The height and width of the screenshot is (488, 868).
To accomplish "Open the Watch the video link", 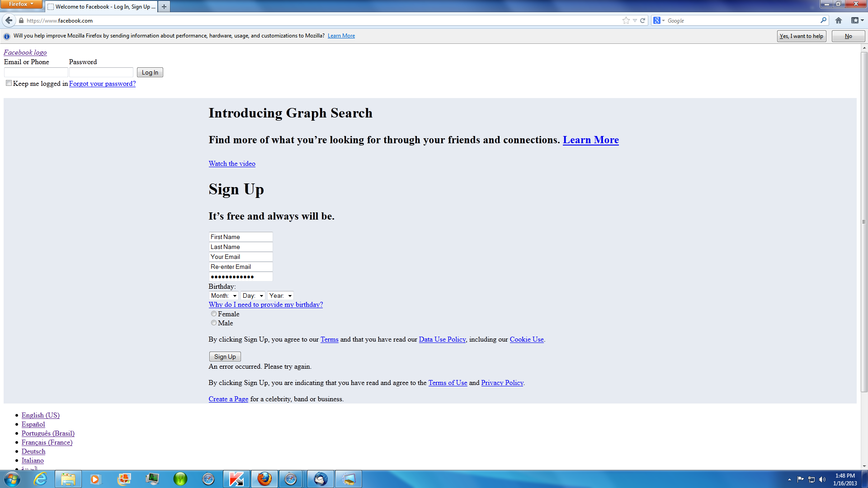I will click(x=232, y=164).
